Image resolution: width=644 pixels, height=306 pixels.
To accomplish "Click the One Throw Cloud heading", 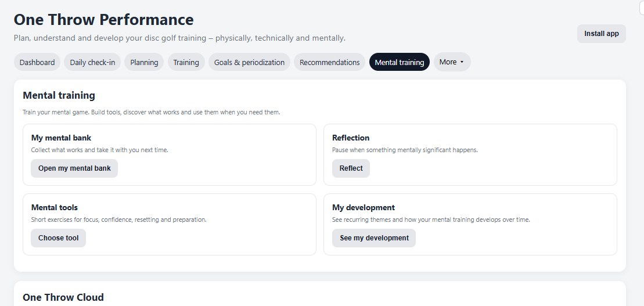I will 63,297.
